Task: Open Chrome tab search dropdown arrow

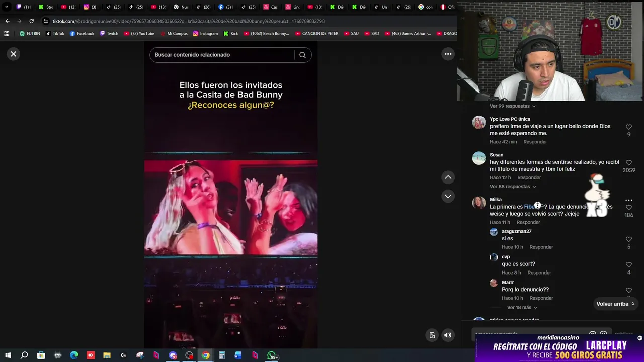Action: point(7,7)
